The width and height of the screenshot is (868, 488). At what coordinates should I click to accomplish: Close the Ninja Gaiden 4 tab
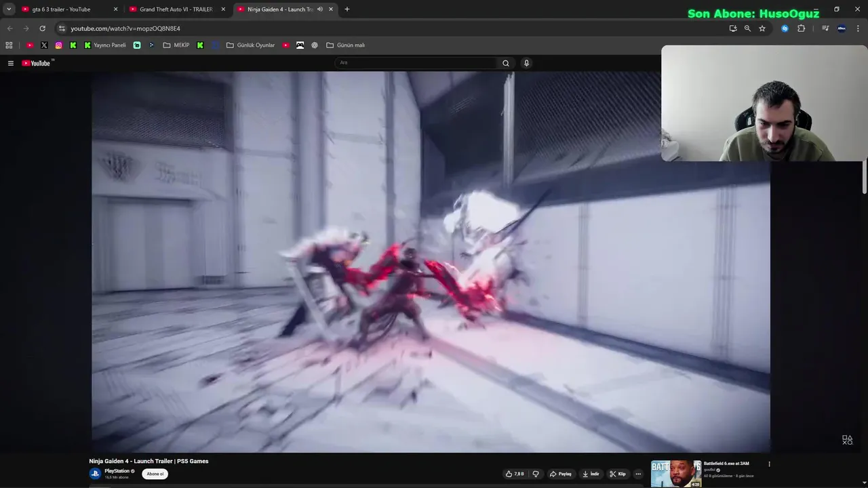331,9
